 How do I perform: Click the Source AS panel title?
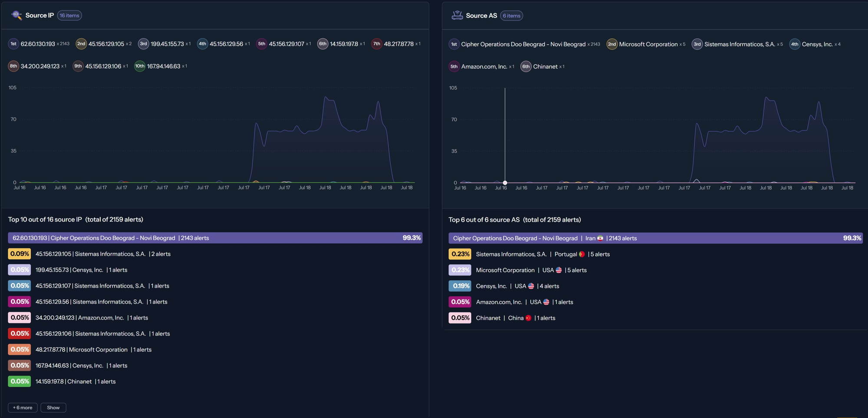pyautogui.click(x=481, y=16)
